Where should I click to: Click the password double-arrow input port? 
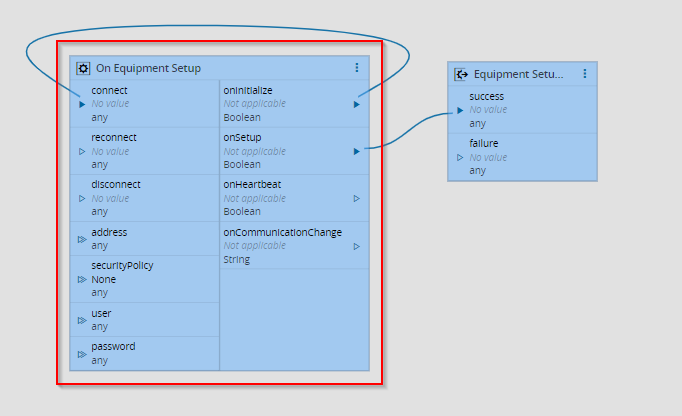[82, 353]
